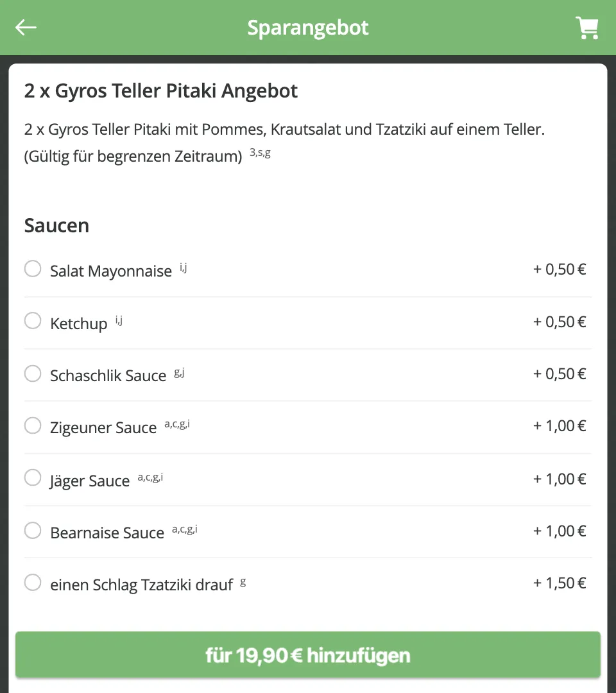This screenshot has height=693, width=616.
Task: Click the a,c,g,i allergen note beside Jäger Sauce
Action: (150, 477)
